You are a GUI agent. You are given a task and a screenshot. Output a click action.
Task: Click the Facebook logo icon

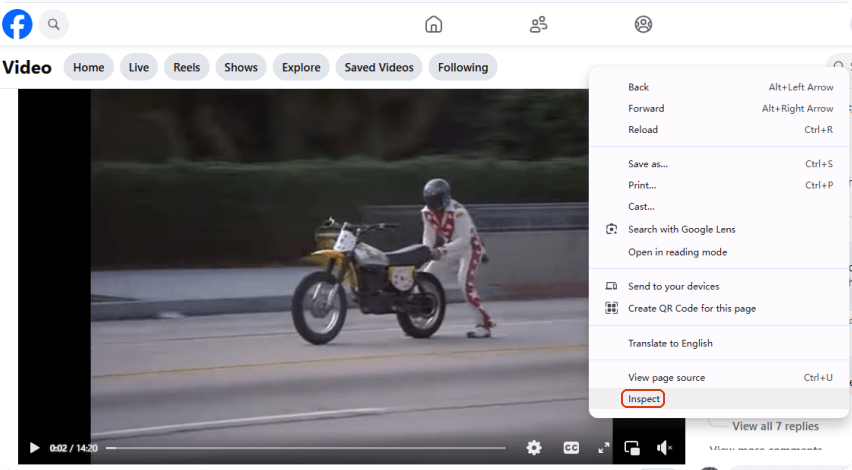tap(18, 24)
